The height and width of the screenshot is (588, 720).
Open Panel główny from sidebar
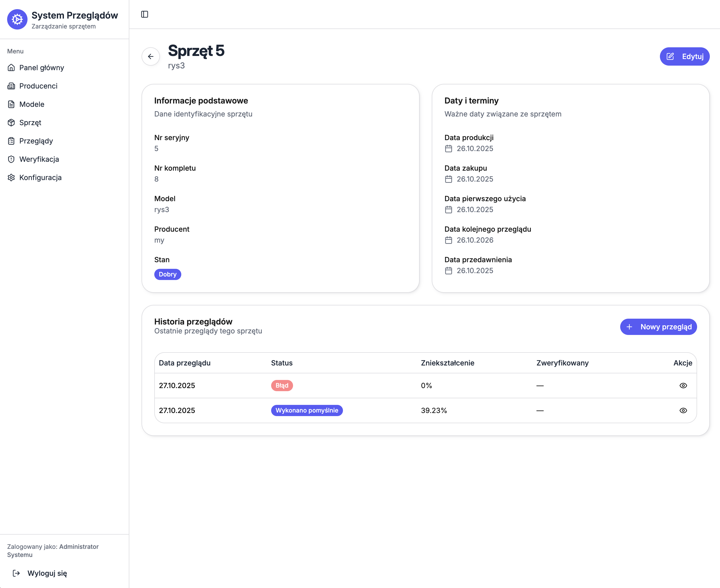pos(41,68)
